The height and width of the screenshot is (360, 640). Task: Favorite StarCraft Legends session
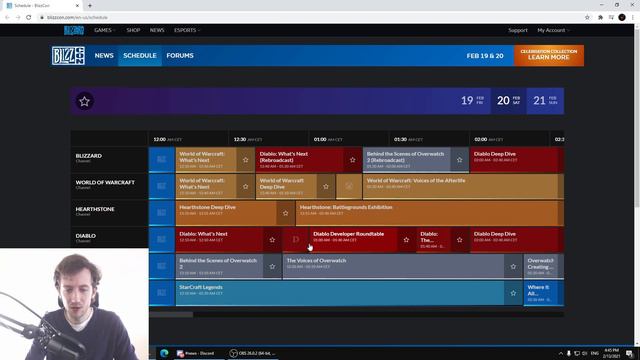(x=513, y=293)
